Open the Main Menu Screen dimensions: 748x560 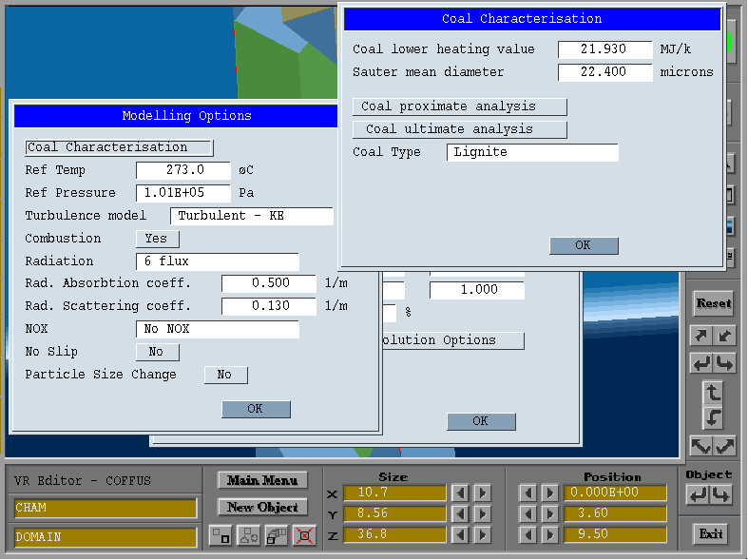262,480
